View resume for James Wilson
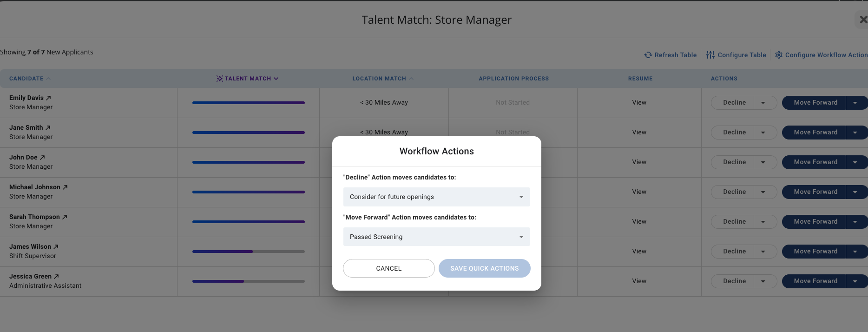The image size is (868, 332). tap(639, 251)
